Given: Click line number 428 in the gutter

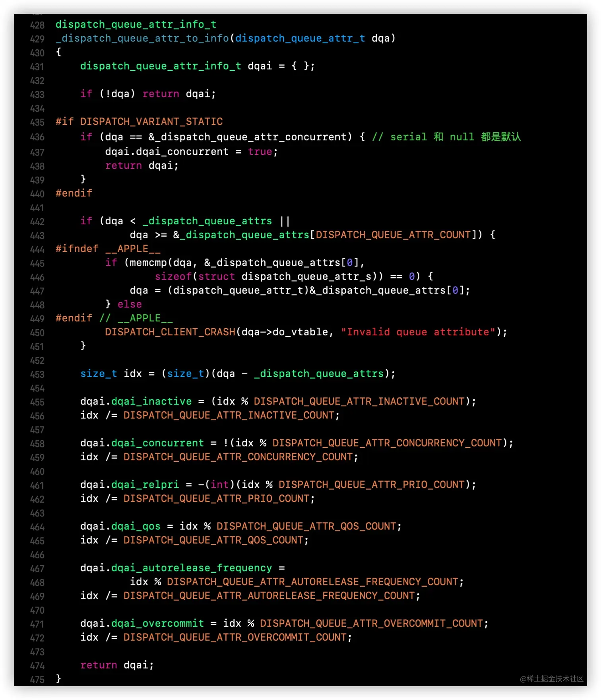Looking at the screenshot, I should point(37,25).
